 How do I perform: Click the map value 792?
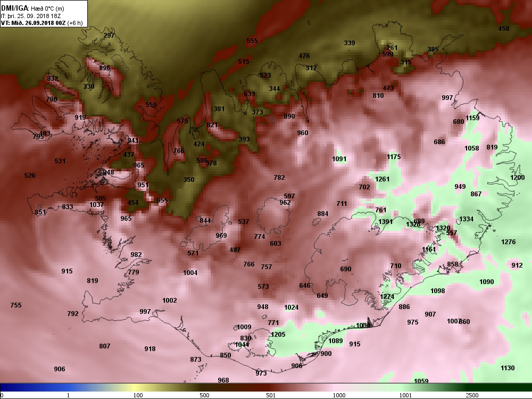73,314
